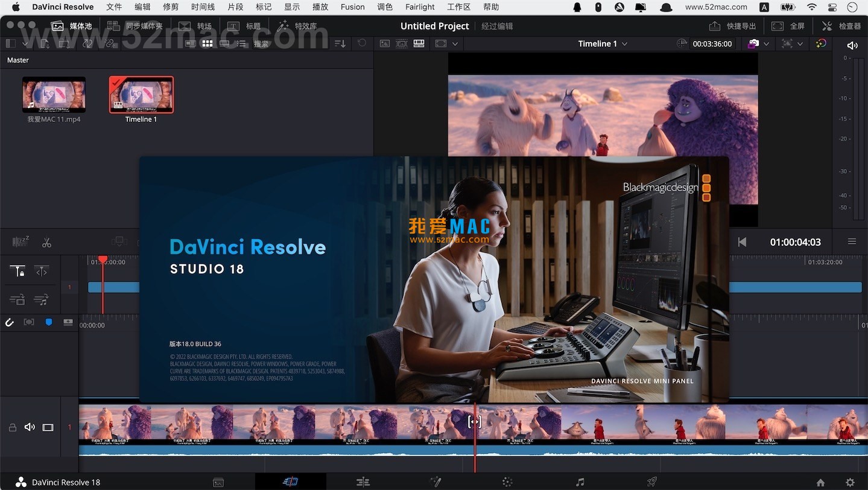Open the 同步媒体夹 sync bin panel
Screen dimensions: 868x490
pyautogui.click(x=135, y=26)
